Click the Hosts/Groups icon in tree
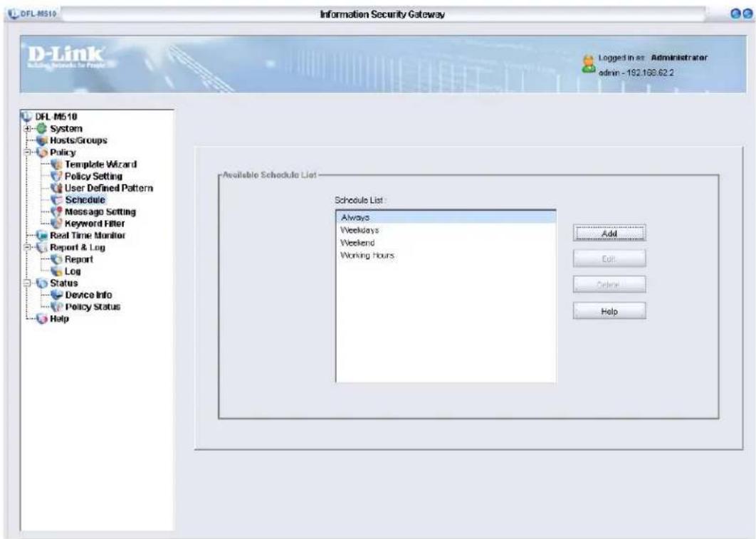Screen dimensions: 756x539 42,140
